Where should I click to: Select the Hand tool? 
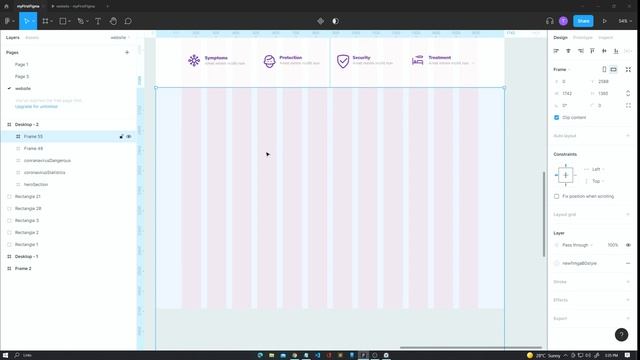(x=113, y=21)
